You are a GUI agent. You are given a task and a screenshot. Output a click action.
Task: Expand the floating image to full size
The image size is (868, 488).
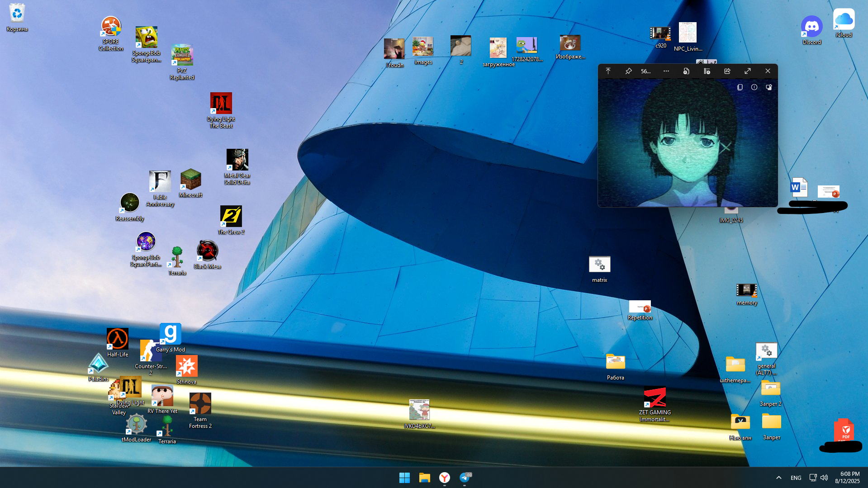[x=748, y=71]
